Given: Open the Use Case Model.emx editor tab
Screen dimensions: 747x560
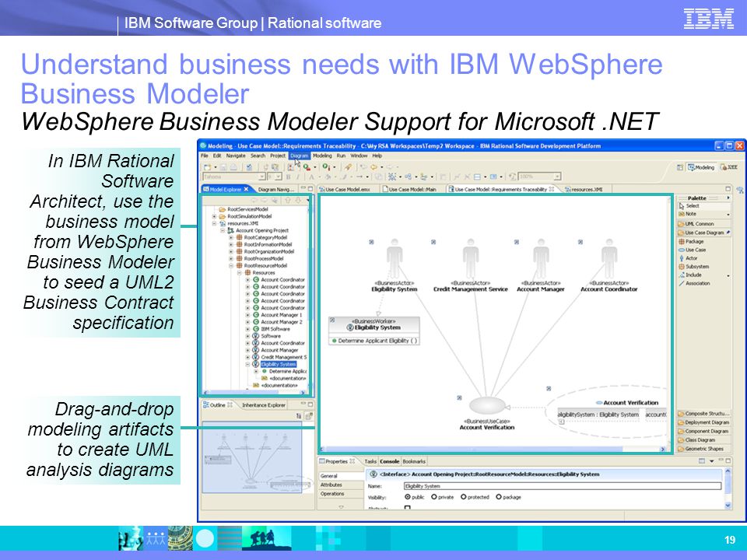Looking at the screenshot, I should 345,189.
